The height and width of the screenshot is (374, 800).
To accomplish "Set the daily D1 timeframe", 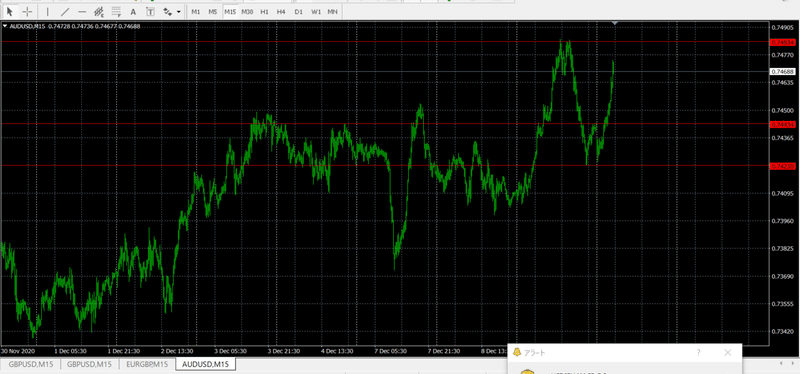I will 298,11.
